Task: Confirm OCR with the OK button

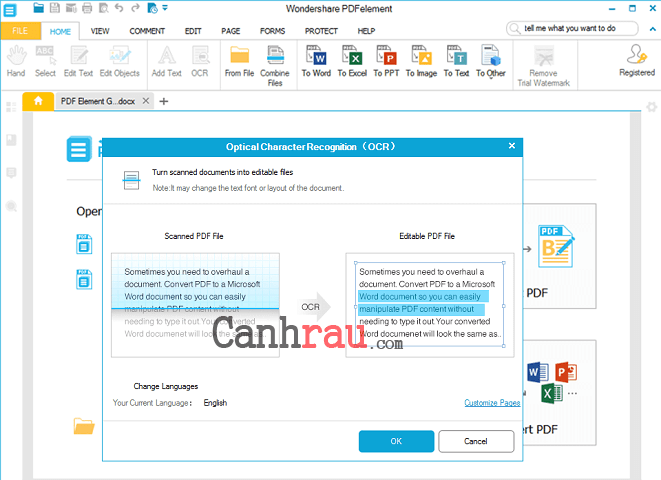Action: click(396, 441)
